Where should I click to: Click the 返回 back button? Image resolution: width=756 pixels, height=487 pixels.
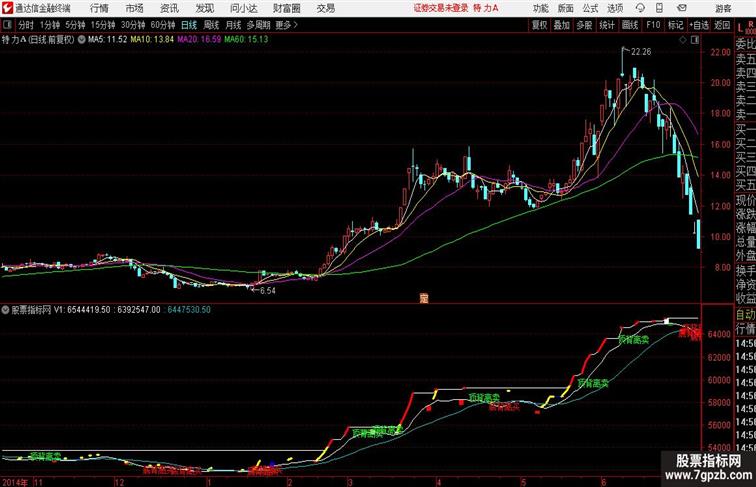pos(722,25)
